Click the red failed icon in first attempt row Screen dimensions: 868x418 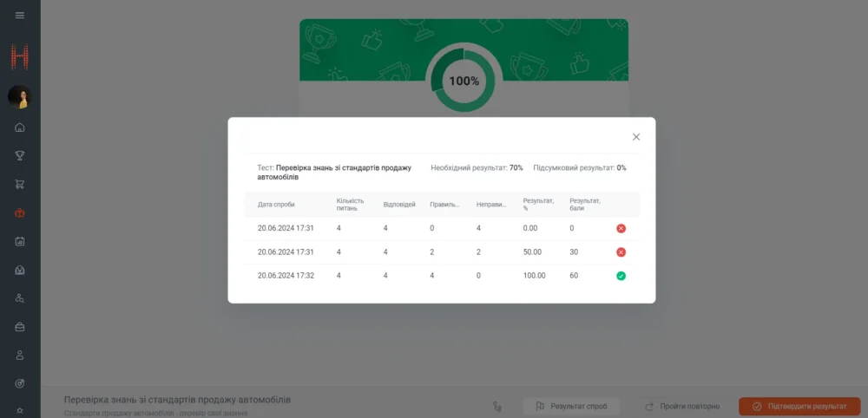(621, 228)
